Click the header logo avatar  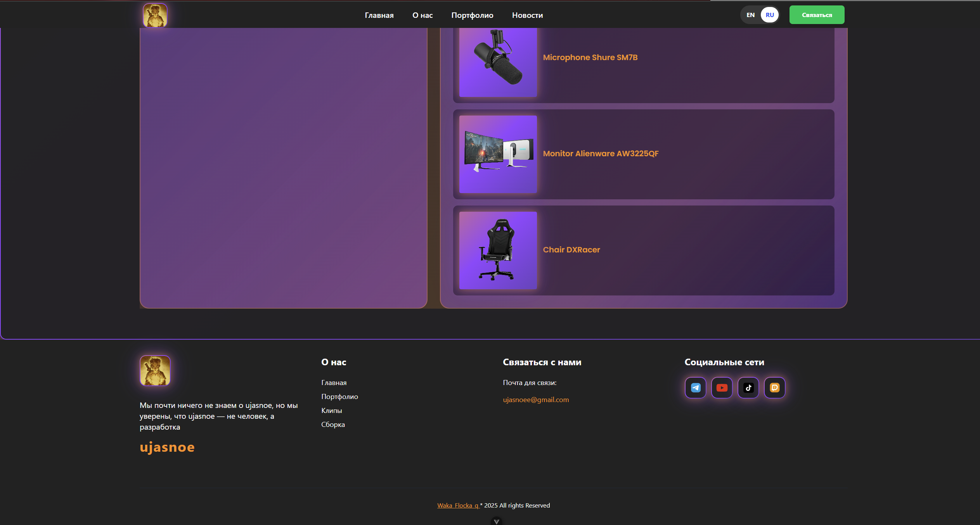tap(155, 15)
